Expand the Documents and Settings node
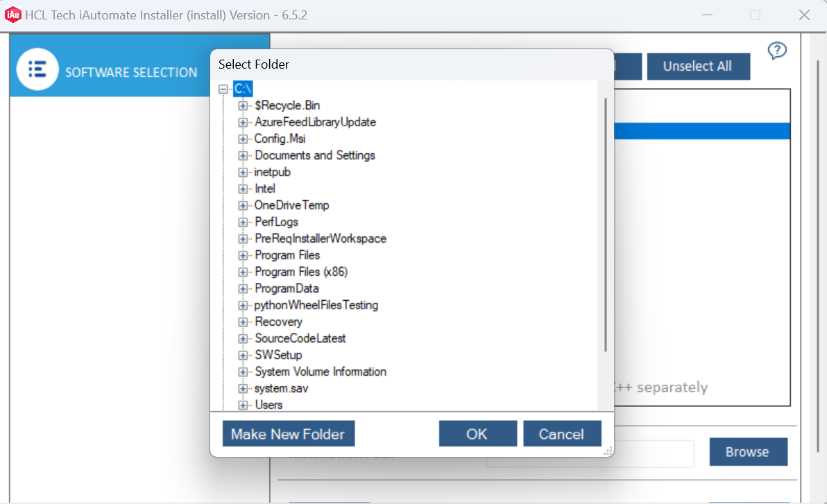Viewport: 827px width, 504px height. click(243, 155)
